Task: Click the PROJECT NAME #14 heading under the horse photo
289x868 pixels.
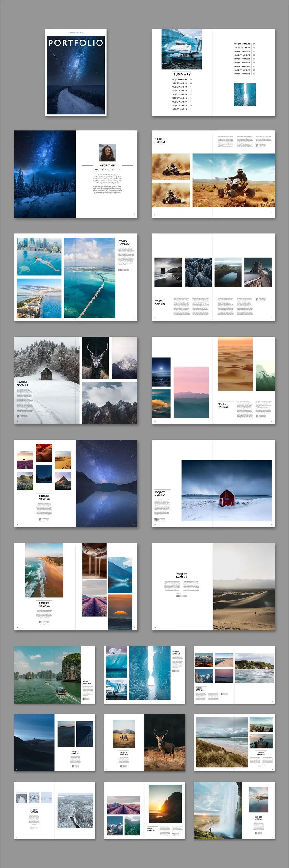Action: [123, 753]
